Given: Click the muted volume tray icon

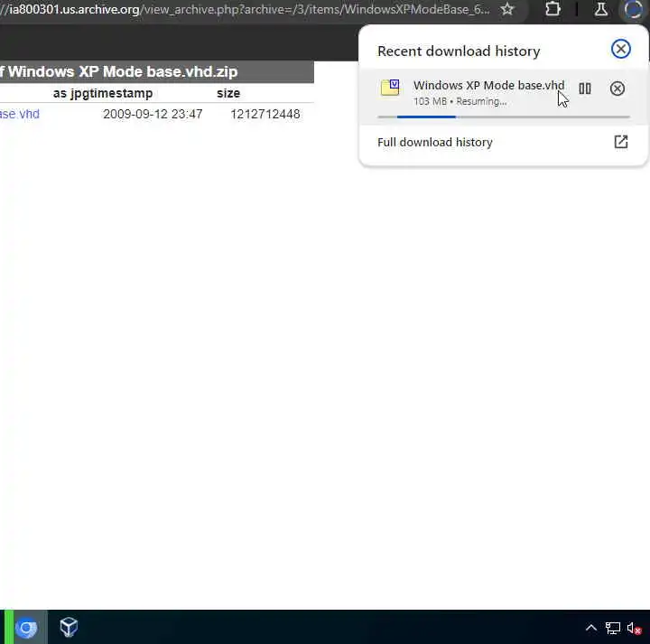Looking at the screenshot, I should coord(635,629).
